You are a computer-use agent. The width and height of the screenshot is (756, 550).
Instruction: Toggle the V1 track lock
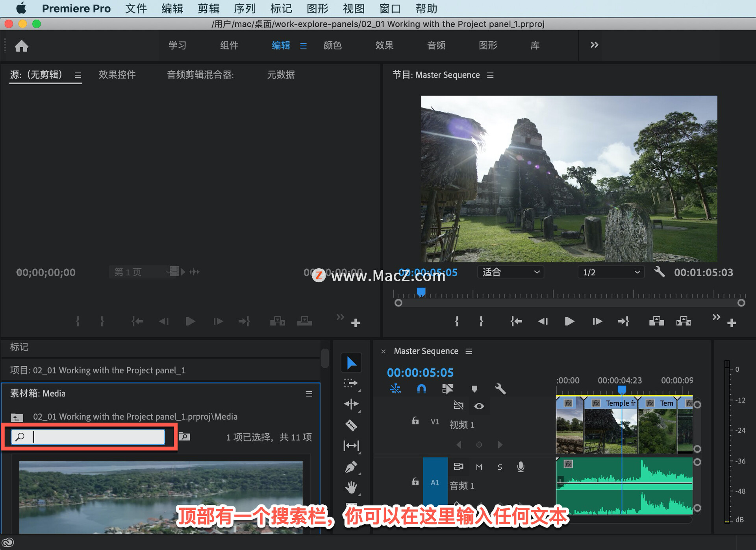415,421
